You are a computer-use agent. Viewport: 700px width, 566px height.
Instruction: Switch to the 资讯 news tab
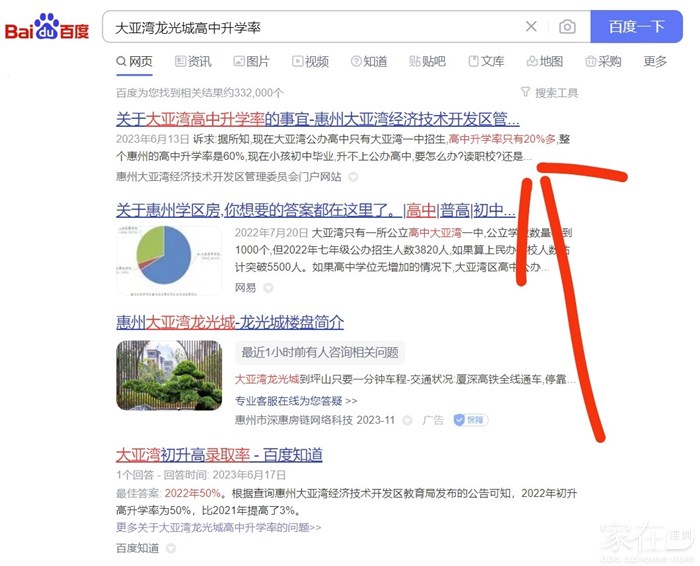tap(191, 62)
